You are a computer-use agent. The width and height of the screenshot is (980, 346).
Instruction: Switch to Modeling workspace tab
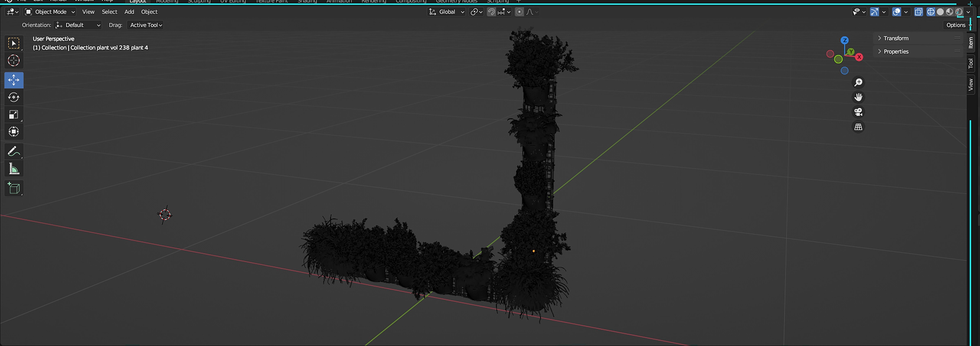[x=167, y=1]
